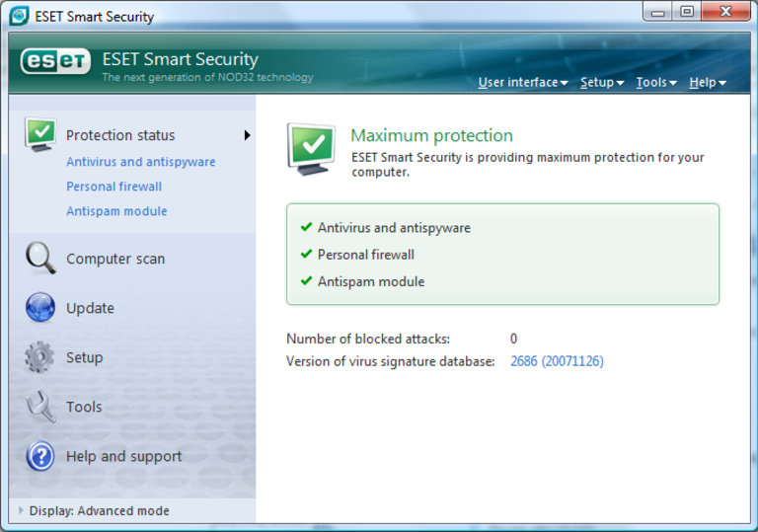
Task: Click the Protection status monitor icon in sidebar
Action: click(x=40, y=134)
